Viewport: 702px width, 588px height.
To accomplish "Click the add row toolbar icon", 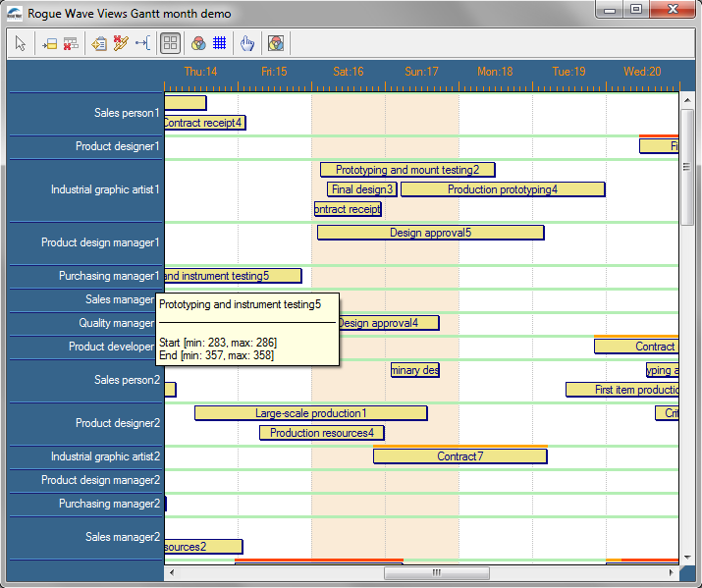I will pos(49,43).
